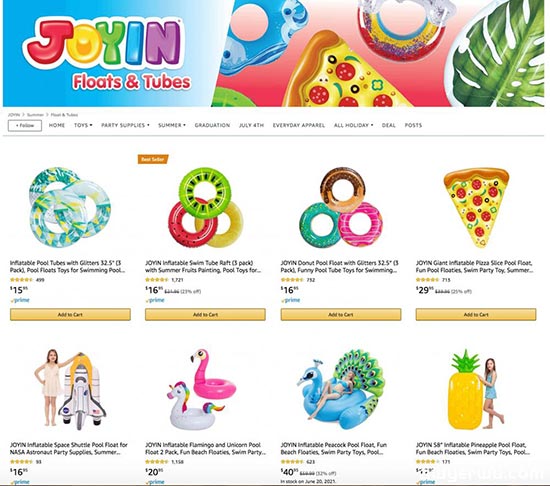Screen dimensions: 550x486
Task: Click the Summer breadcrumb link
Action: point(35,115)
